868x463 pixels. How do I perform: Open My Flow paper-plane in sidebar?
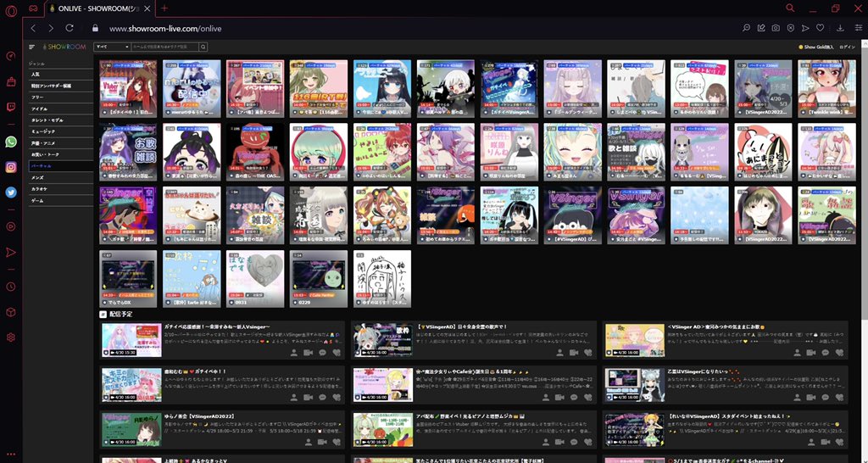tap(10, 252)
